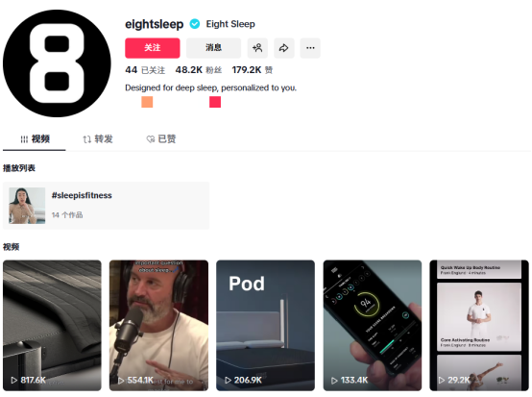Viewport: 532px width, 397px height.
Task: Send a message with 消息 button
Action: (213, 48)
